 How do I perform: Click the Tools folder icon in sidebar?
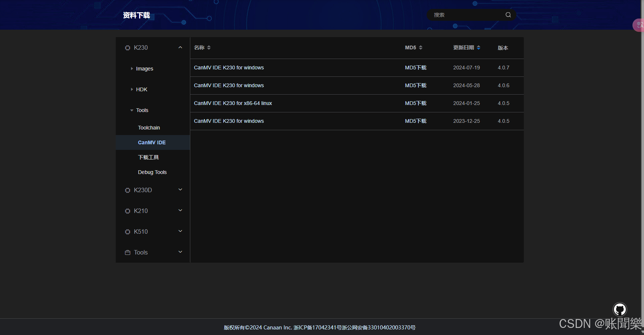(128, 253)
